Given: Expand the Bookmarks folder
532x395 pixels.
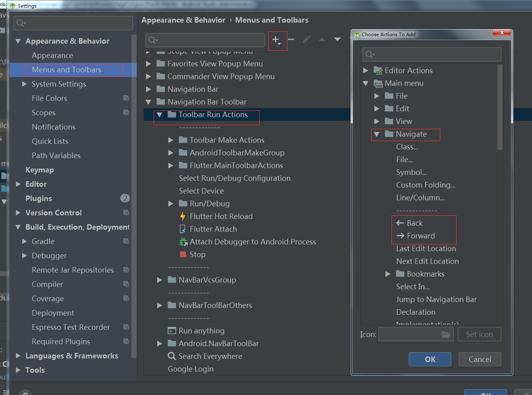Looking at the screenshot, I should point(388,274).
